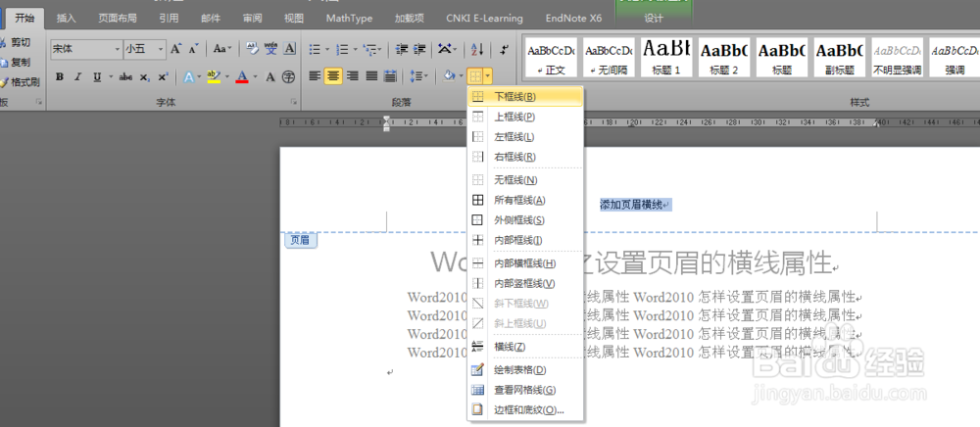This screenshot has height=427, width=980.
Task: Choose 左框线 left border
Action: tap(525, 137)
